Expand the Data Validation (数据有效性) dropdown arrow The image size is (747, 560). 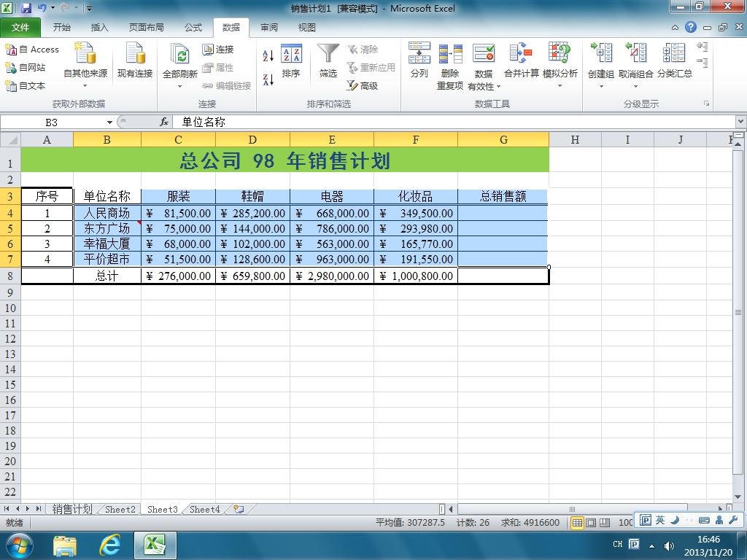pyautogui.click(x=498, y=86)
